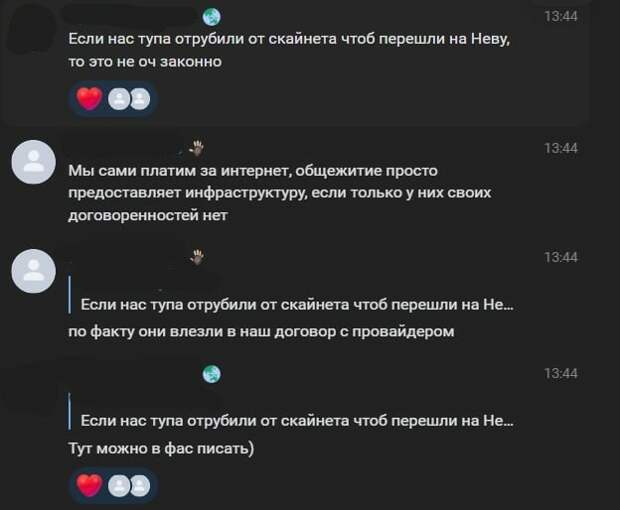Click the 13:44 timestamp of the last message

pyautogui.click(x=561, y=374)
